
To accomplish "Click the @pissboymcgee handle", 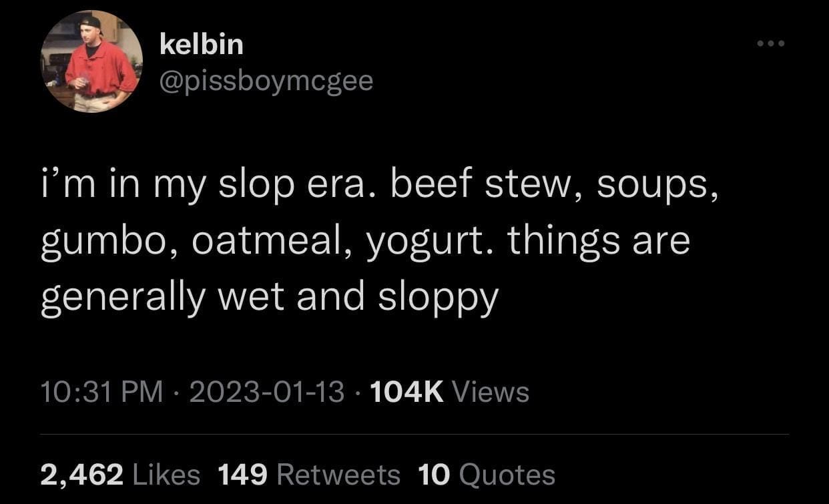I will point(266,82).
